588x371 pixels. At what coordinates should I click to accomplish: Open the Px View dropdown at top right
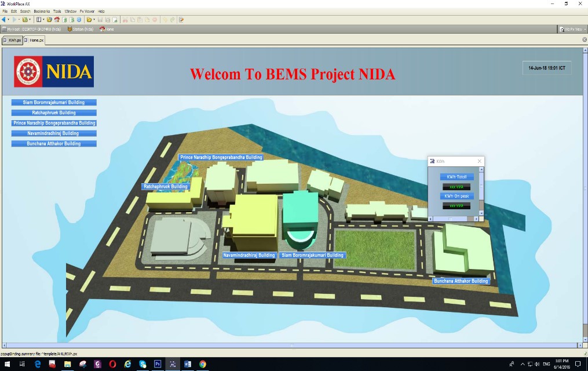click(572, 29)
